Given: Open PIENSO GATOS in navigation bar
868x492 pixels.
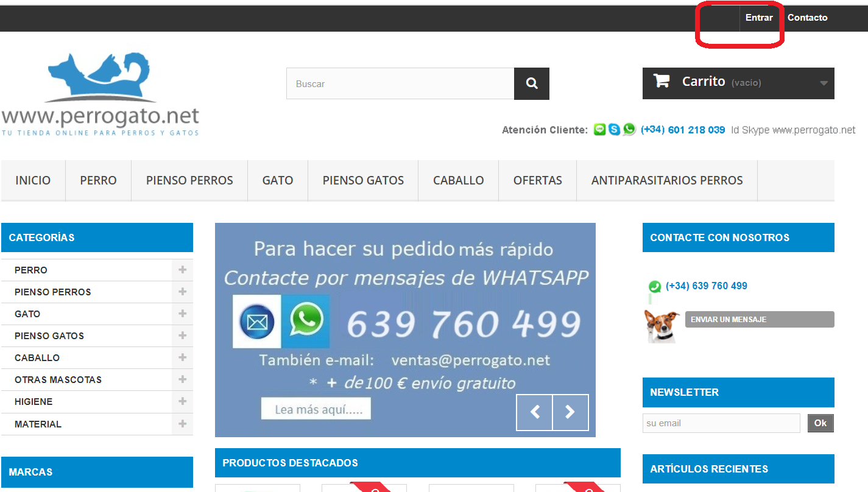Looking at the screenshot, I should tap(363, 180).
